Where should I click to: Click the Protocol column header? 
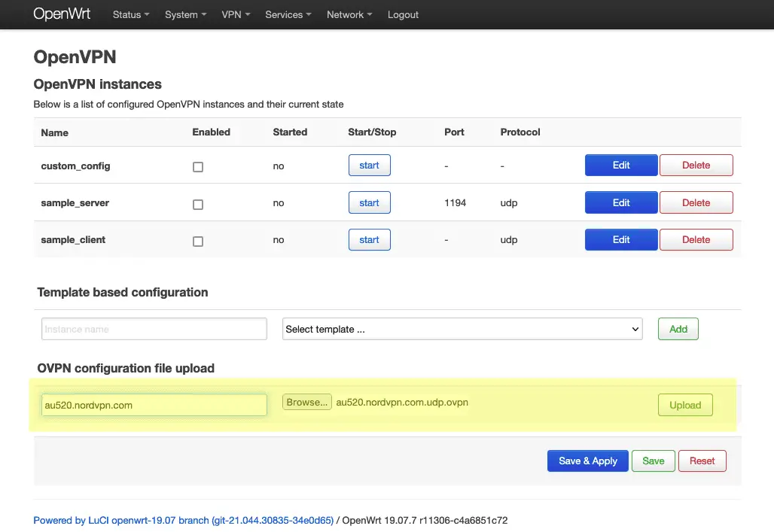coord(520,132)
